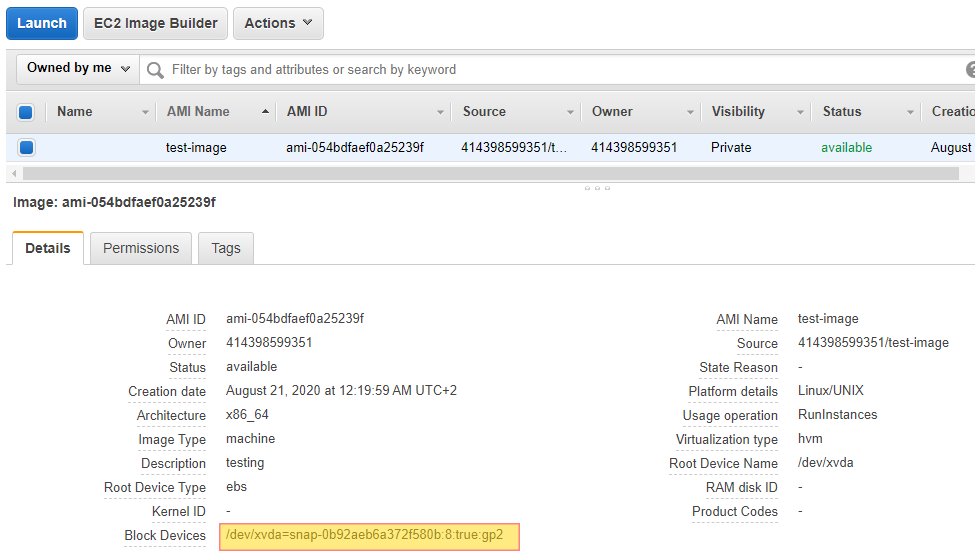
Task: Click the AMI ID column header
Action: pos(307,111)
